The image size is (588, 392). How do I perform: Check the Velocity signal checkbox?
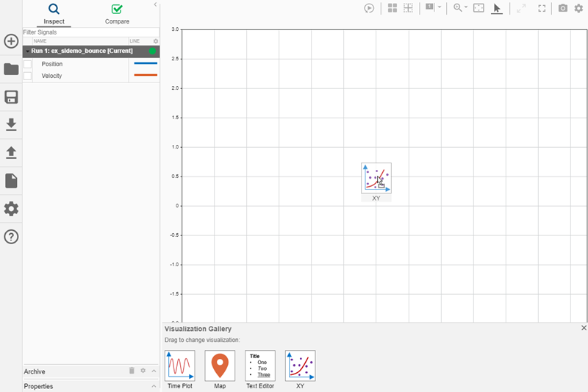pyautogui.click(x=27, y=76)
